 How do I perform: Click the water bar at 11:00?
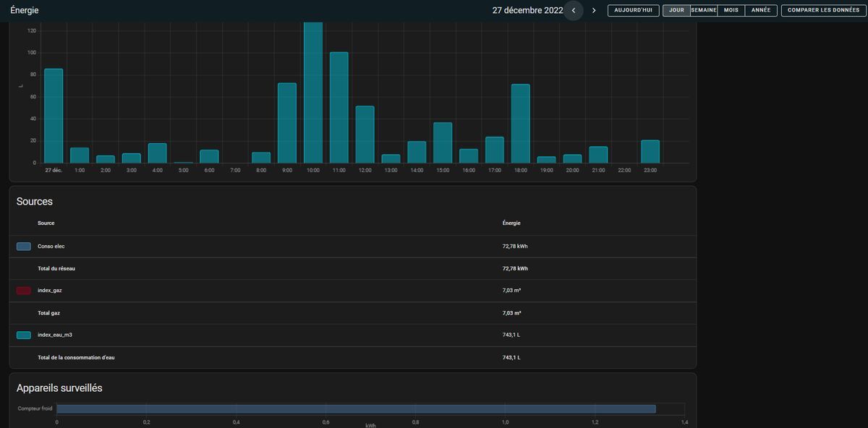[x=339, y=108]
